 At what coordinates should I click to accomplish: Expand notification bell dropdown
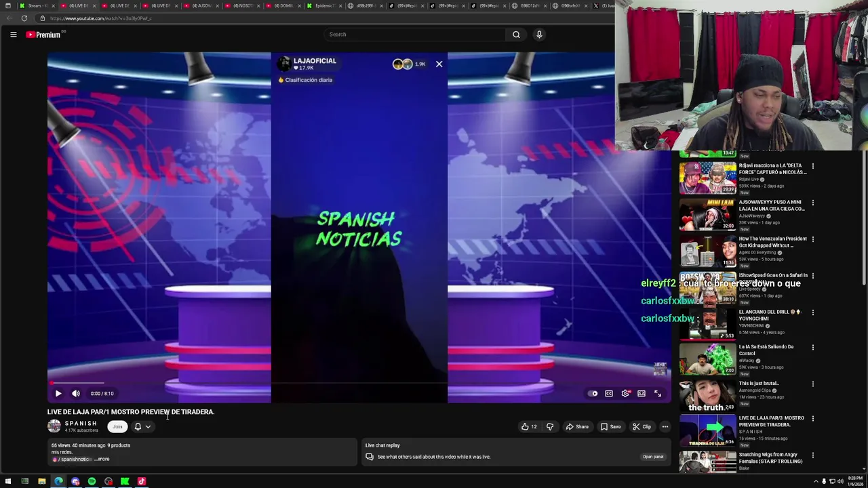(142, 426)
